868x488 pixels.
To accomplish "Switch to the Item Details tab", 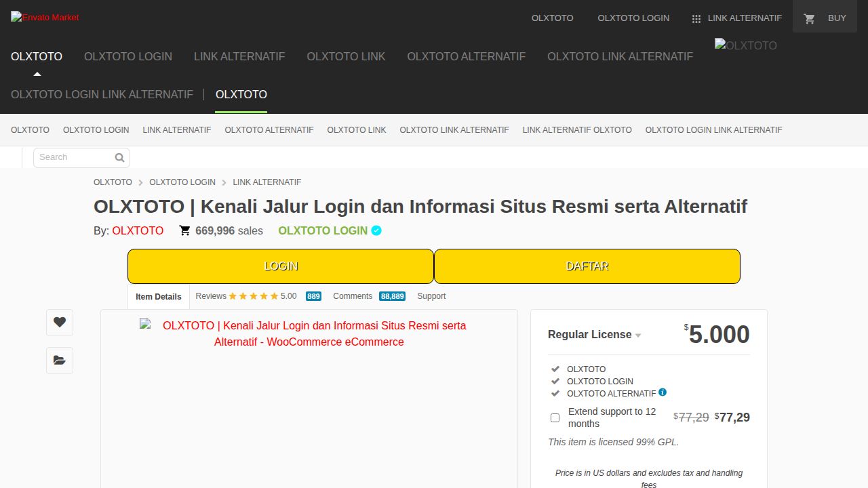I will click(x=159, y=296).
